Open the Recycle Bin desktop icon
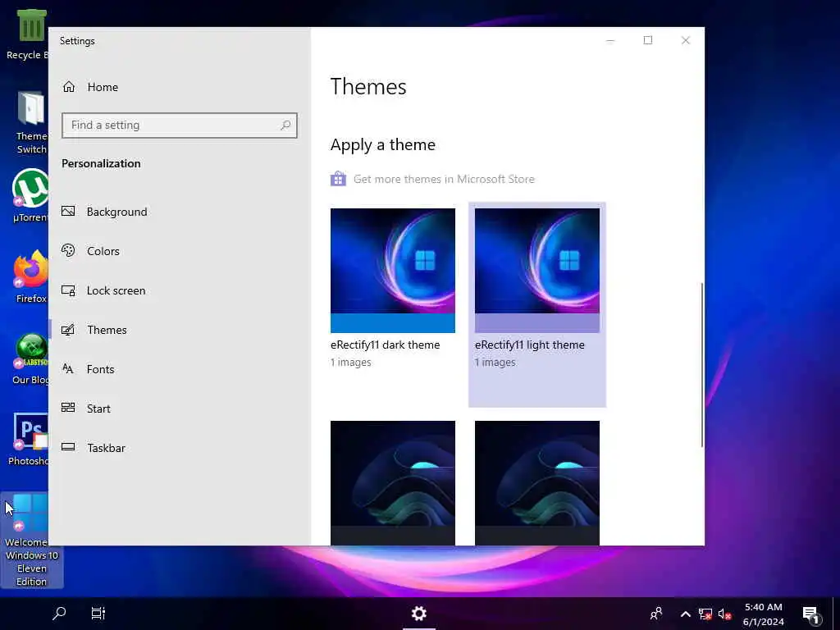The height and width of the screenshot is (630, 840). 30,34
